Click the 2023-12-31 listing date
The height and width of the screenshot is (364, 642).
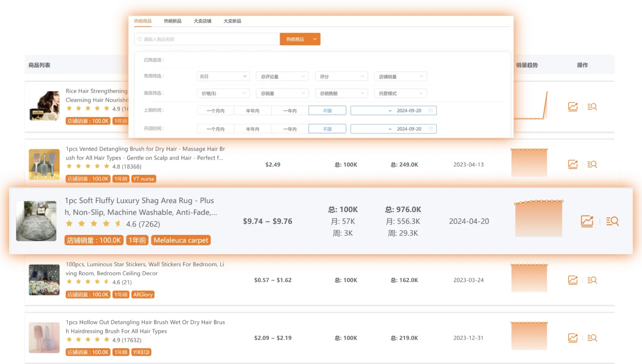(468, 338)
